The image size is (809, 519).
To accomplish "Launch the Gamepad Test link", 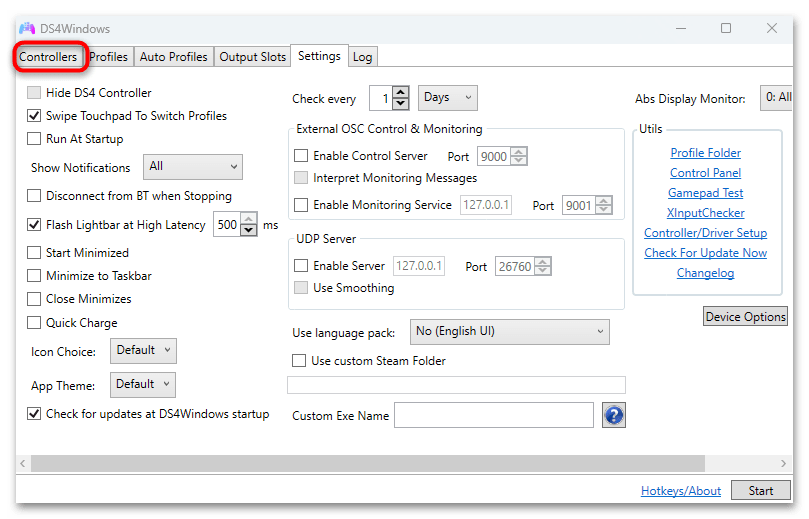I will pyautogui.click(x=705, y=193).
